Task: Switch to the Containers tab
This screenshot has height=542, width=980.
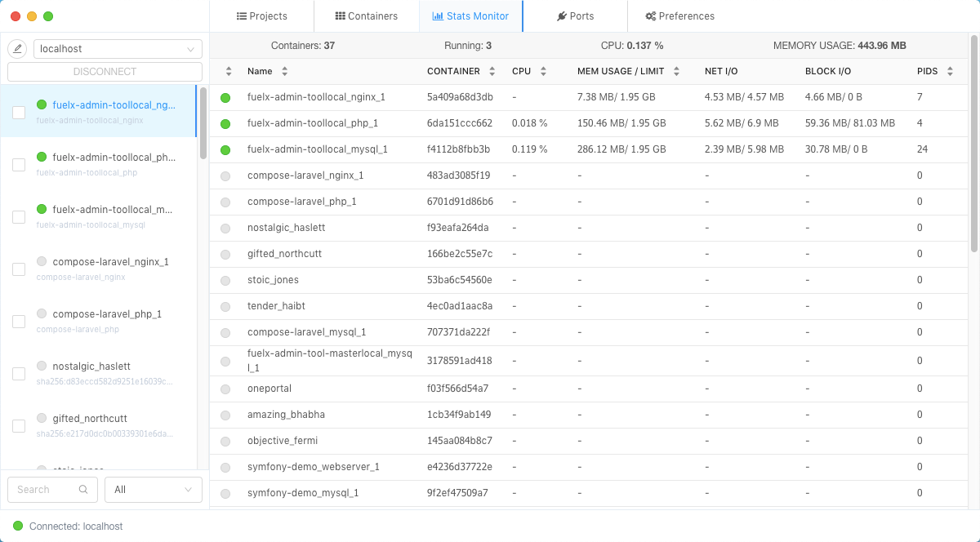Action: 367,16
